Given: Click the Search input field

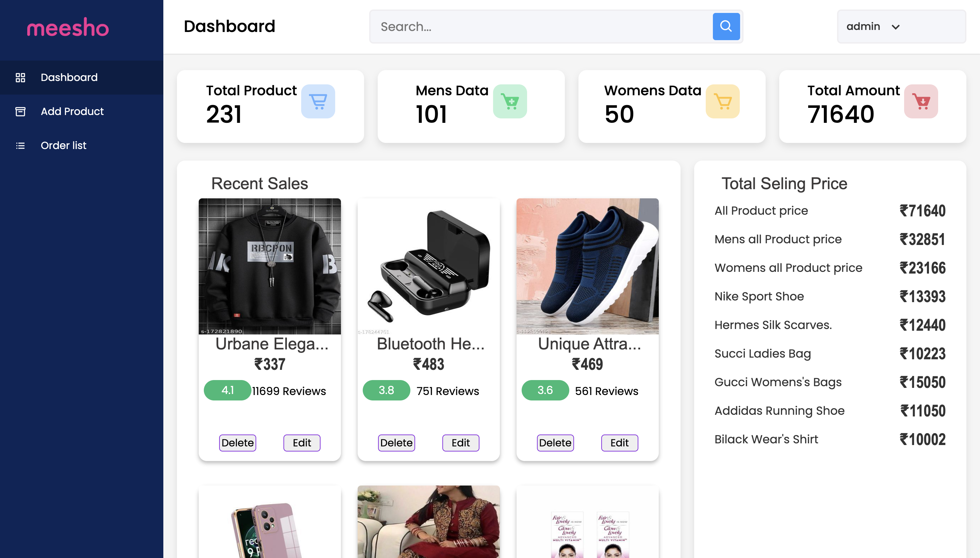Looking at the screenshot, I should (x=541, y=27).
